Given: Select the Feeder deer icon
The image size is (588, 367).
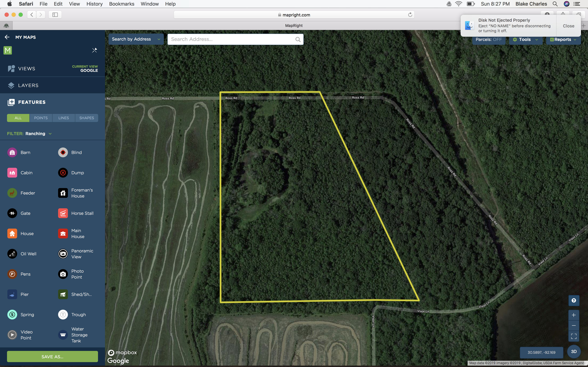Looking at the screenshot, I should click(x=12, y=193).
